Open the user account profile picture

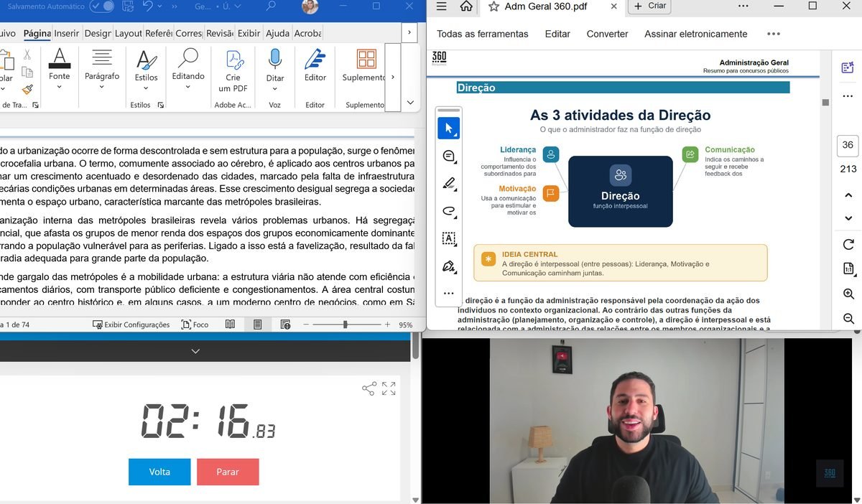click(310, 6)
